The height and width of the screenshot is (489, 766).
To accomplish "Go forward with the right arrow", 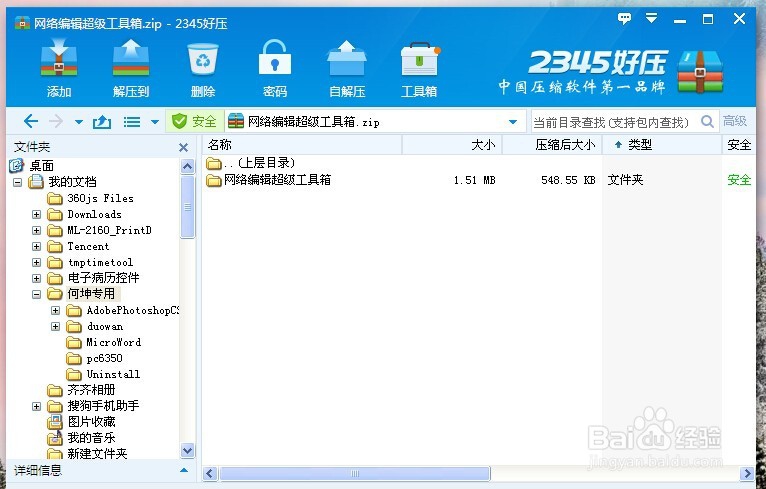I will coord(56,121).
